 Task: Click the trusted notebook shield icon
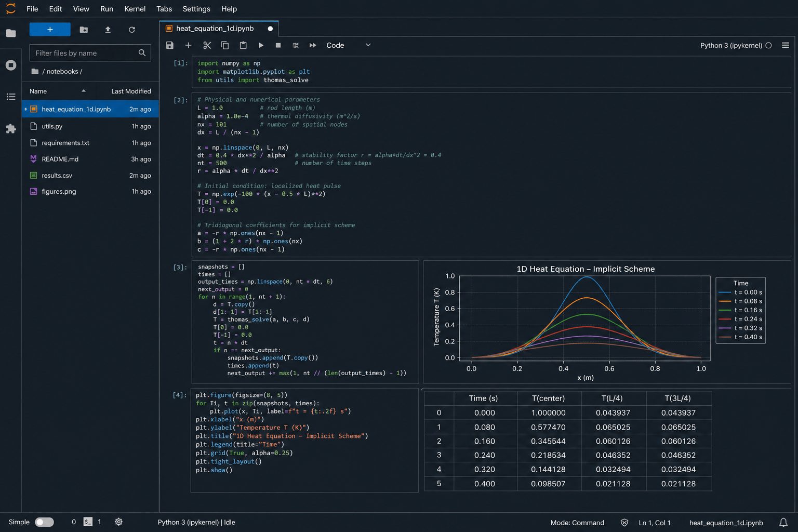(624, 523)
